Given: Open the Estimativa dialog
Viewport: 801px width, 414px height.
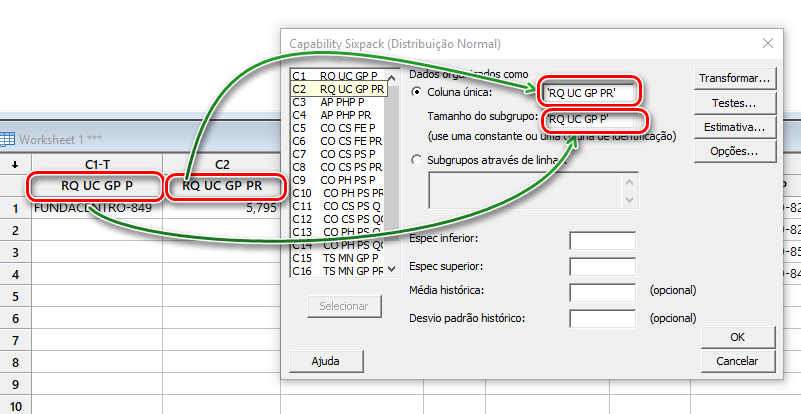Looking at the screenshot, I should (735, 127).
